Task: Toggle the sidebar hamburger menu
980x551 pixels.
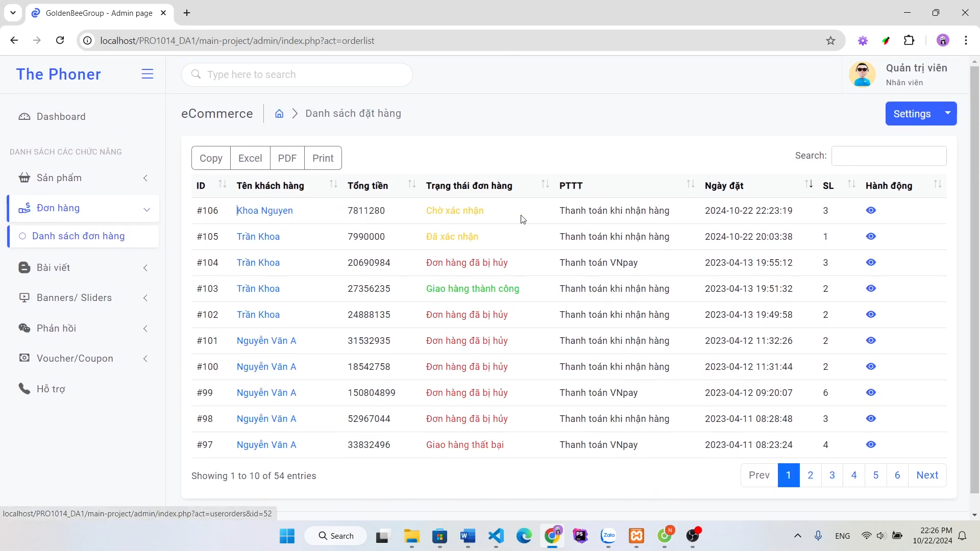Action: coord(148,74)
